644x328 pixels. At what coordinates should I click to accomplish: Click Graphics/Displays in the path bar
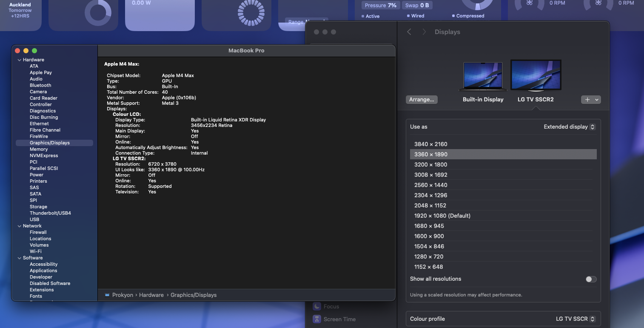tap(194, 295)
